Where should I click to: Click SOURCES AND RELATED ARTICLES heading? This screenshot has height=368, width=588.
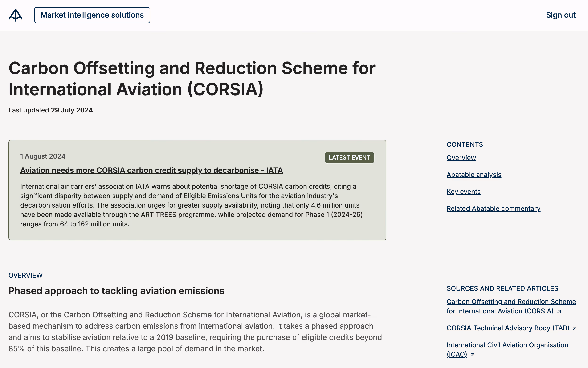point(502,289)
